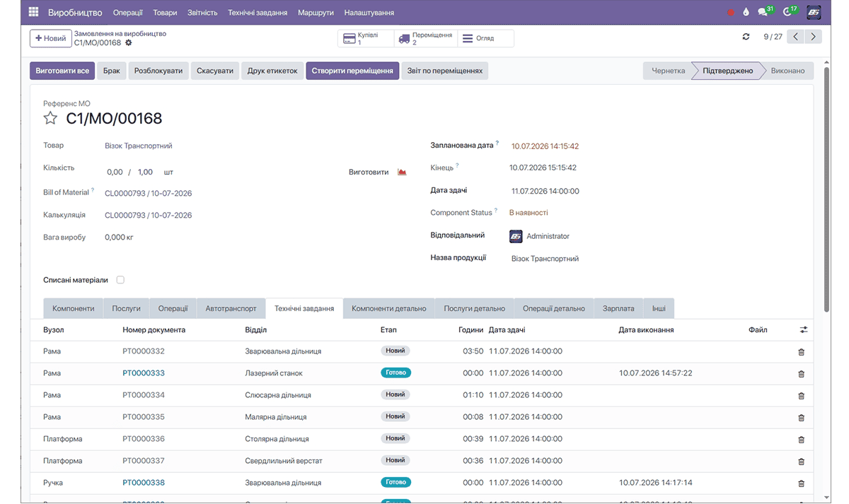Viewport: 849px width, 504px height.
Task: Switch to the Зарплата tab
Action: [618, 308]
